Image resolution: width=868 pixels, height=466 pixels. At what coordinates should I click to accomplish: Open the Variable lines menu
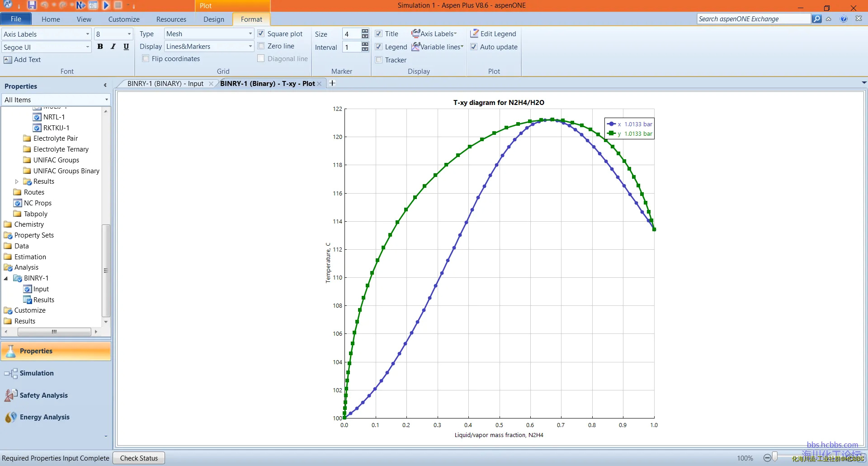coord(438,47)
